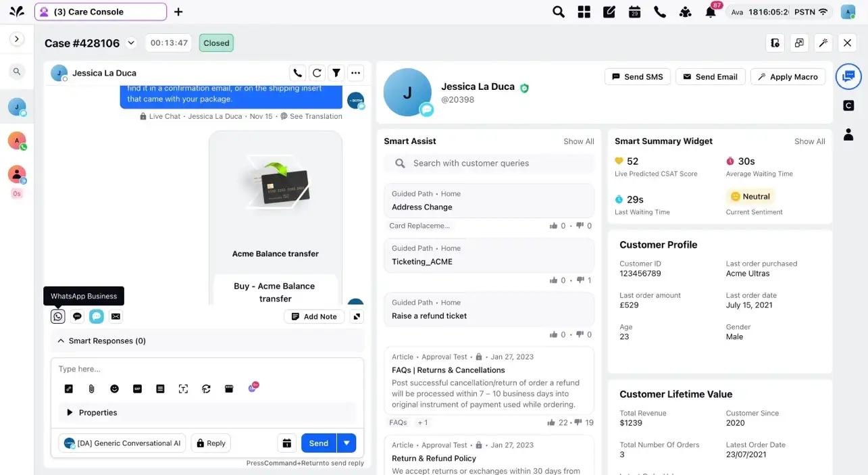Open notifications bell with 87 badge
The width and height of the screenshot is (868, 475).
[711, 11]
